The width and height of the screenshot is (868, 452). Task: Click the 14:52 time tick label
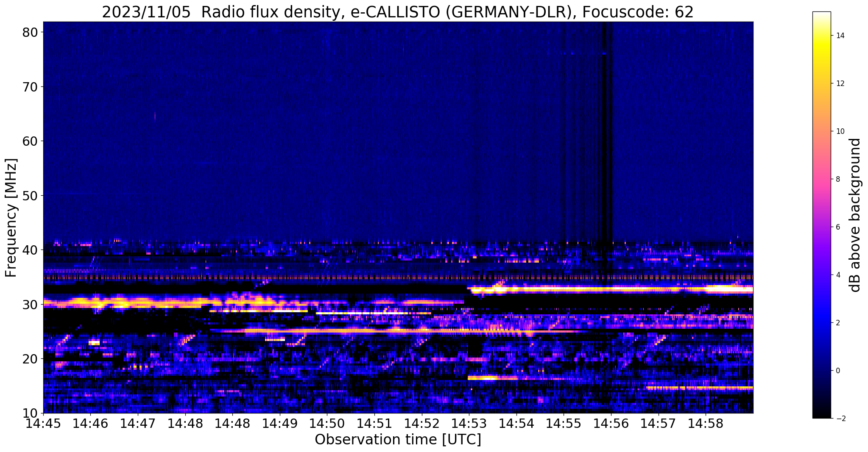tap(422, 424)
